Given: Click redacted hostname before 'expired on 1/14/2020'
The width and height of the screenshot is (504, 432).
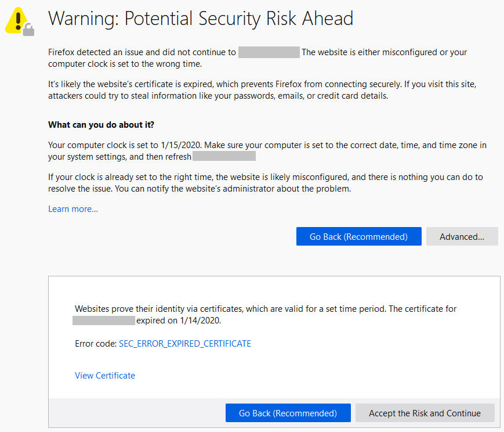Looking at the screenshot, I should (104, 320).
